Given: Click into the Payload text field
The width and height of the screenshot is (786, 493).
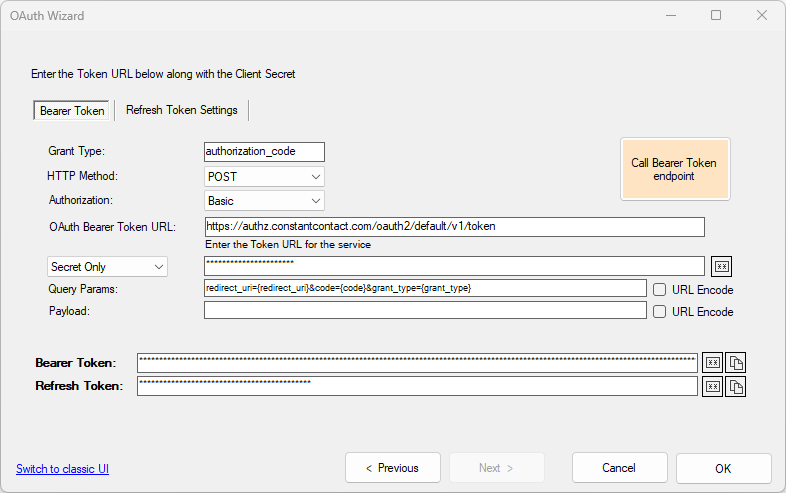Looking at the screenshot, I should point(425,311).
